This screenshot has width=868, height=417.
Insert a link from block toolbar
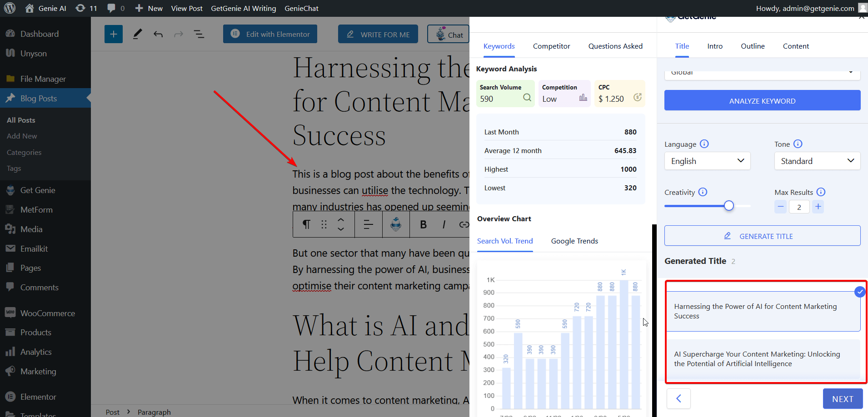(464, 224)
